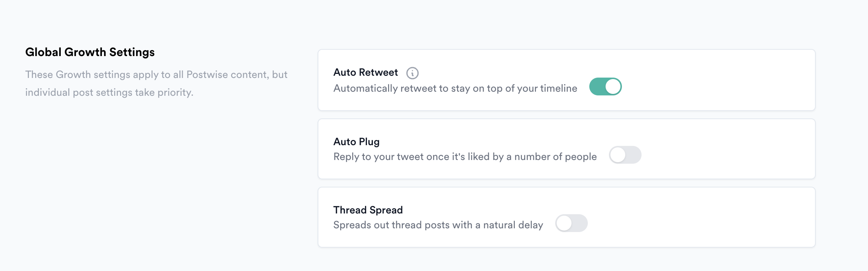Click the Thread Spread title text
The image size is (868, 271).
pos(368,210)
